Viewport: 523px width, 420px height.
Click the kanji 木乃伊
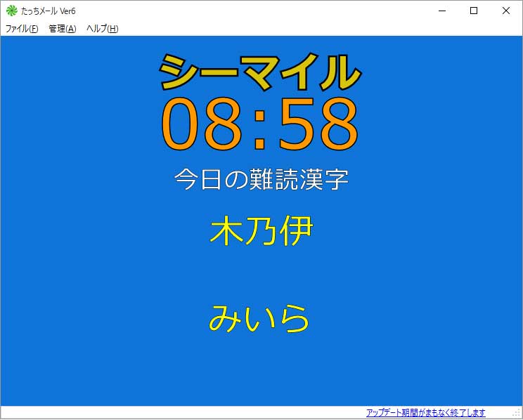261,231
